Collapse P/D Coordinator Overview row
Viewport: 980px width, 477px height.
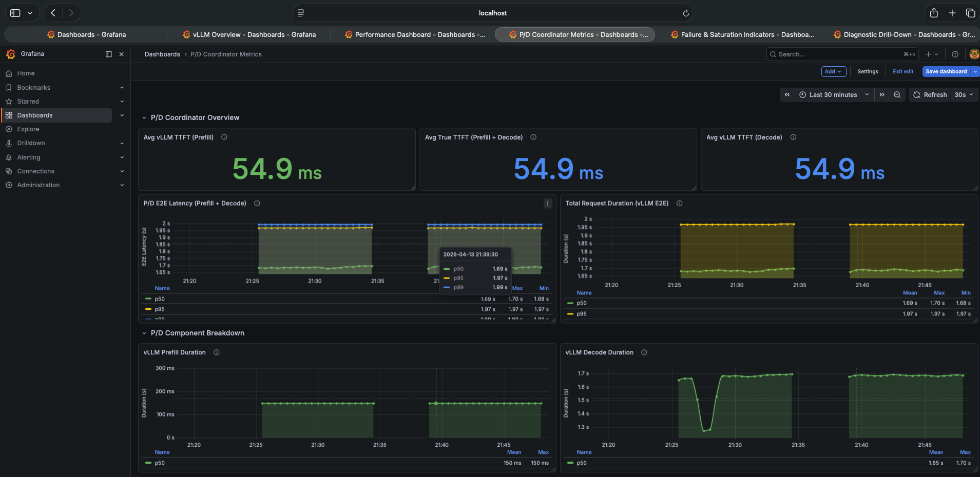coord(144,118)
